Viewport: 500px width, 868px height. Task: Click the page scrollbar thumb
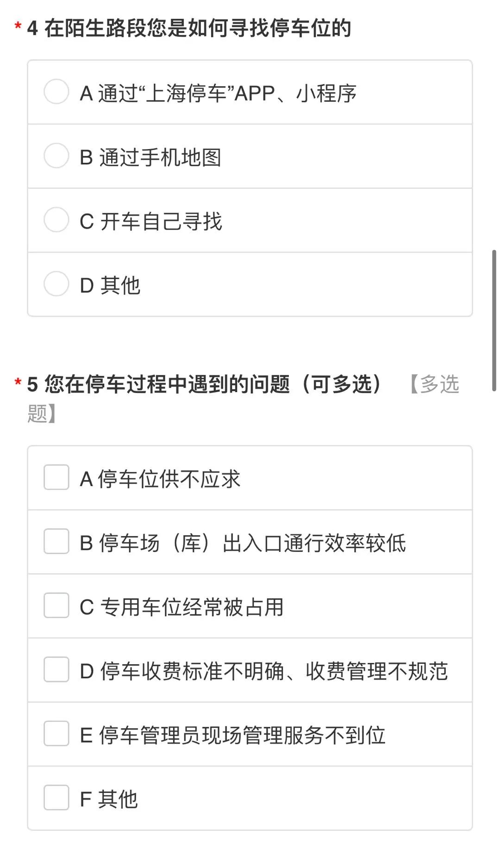pos(494,320)
